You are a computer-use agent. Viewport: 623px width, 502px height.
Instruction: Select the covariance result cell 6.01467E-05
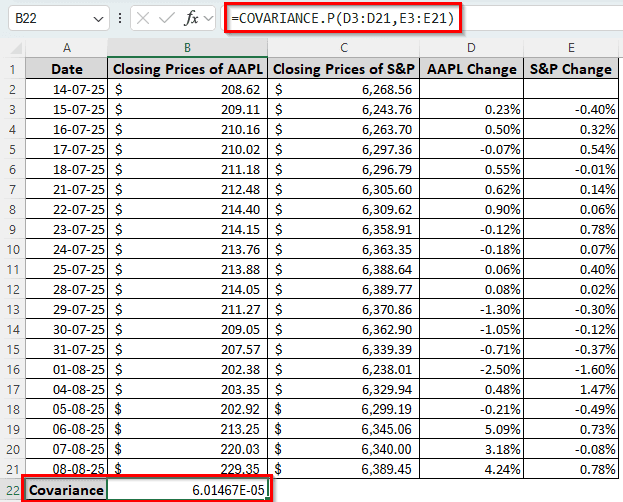[187, 490]
